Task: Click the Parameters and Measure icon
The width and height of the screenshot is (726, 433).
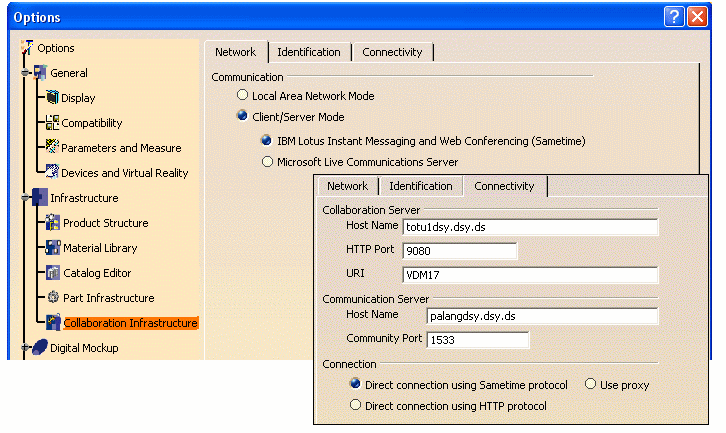Action: click(x=53, y=148)
